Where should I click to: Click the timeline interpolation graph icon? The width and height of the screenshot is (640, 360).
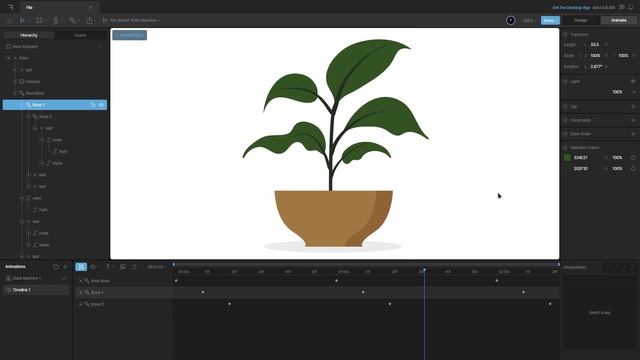pos(134,267)
